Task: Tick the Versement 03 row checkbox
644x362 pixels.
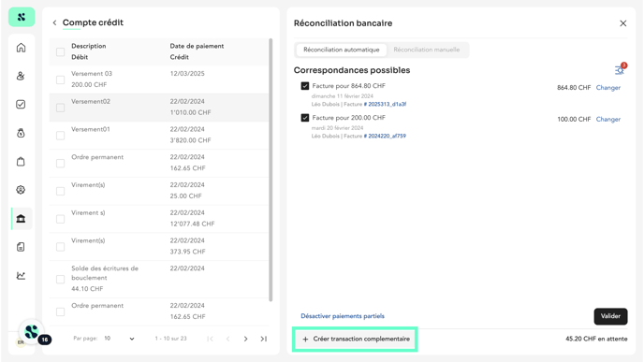Action: (x=60, y=80)
